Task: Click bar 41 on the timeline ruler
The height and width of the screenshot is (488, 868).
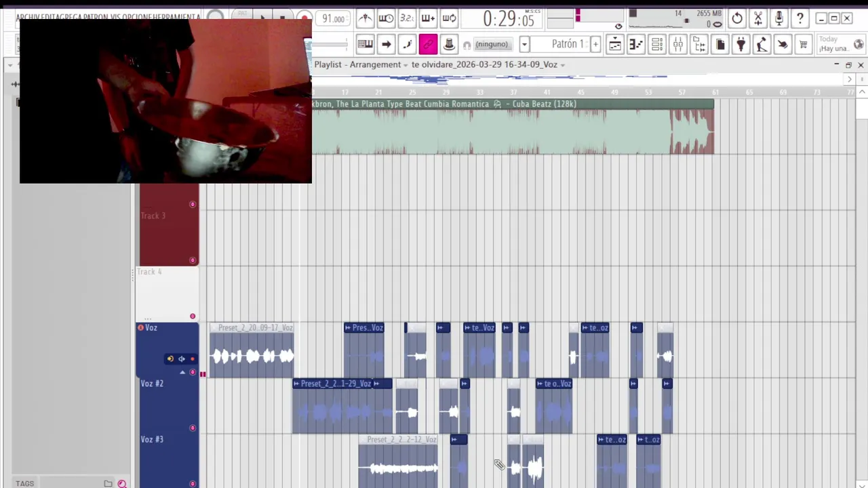Action: pyautogui.click(x=547, y=92)
